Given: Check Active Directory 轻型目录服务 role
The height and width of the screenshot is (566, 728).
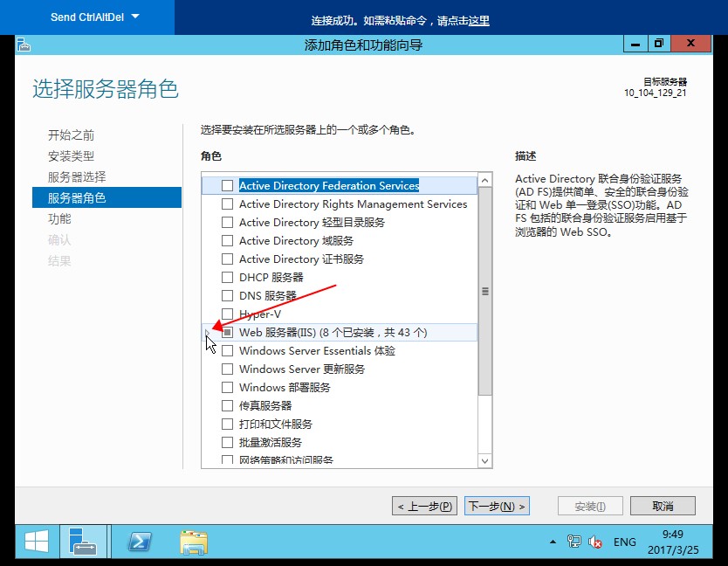Looking at the screenshot, I should (227, 222).
